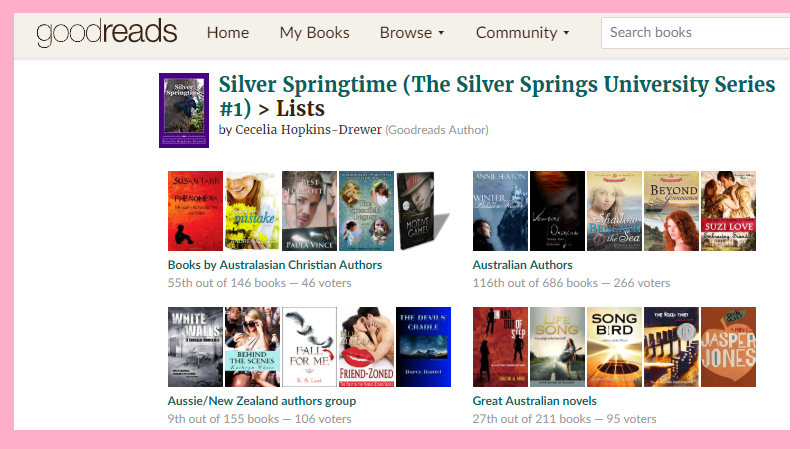Go to the Home page
Image resolution: width=810 pixels, height=449 pixels.
[x=227, y=33]
